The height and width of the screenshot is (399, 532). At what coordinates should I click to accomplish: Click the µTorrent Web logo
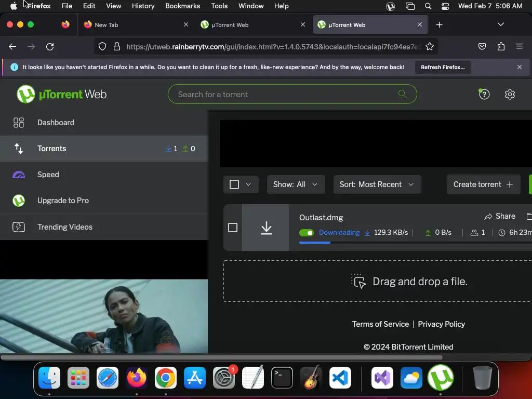61,94
